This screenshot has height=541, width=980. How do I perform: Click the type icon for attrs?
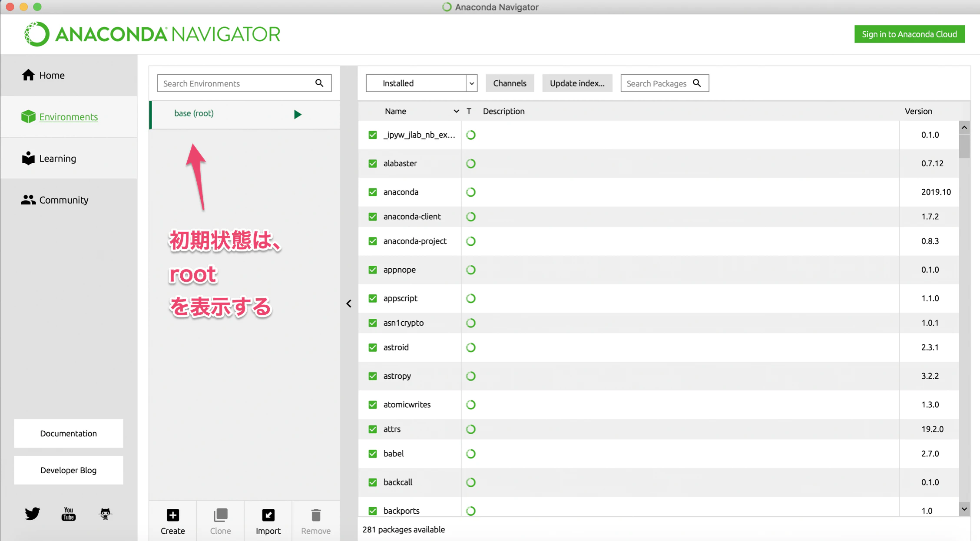pos(471,429)
